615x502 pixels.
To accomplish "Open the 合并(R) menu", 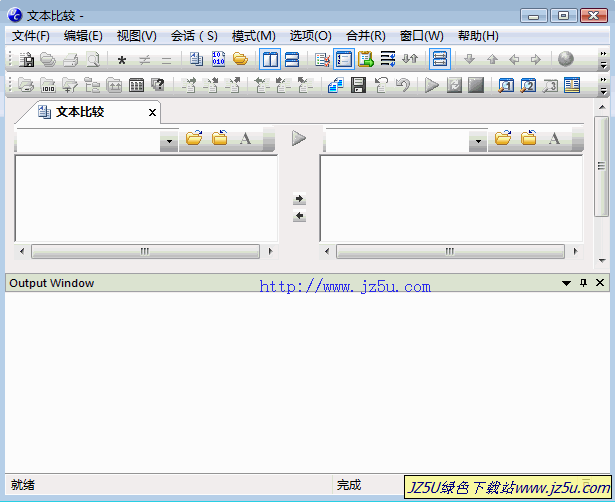I will click(366, 36).
